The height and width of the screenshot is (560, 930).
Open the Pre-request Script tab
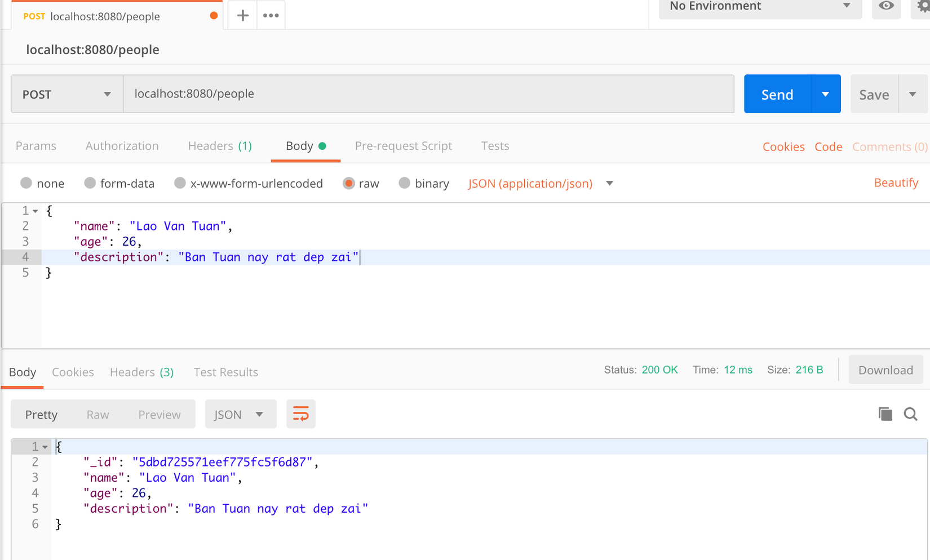click(x=403, y=146)
